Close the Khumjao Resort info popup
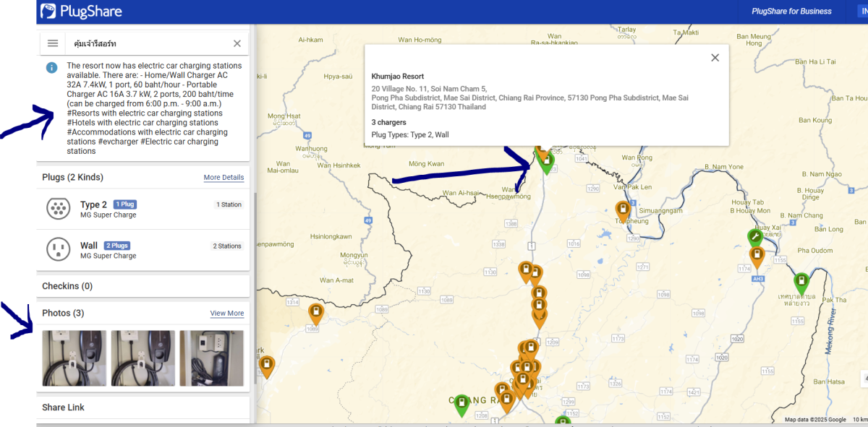Image resolution: width=868 pixels, height=427 pixels. pyautogui.click(x=715, y=58)
